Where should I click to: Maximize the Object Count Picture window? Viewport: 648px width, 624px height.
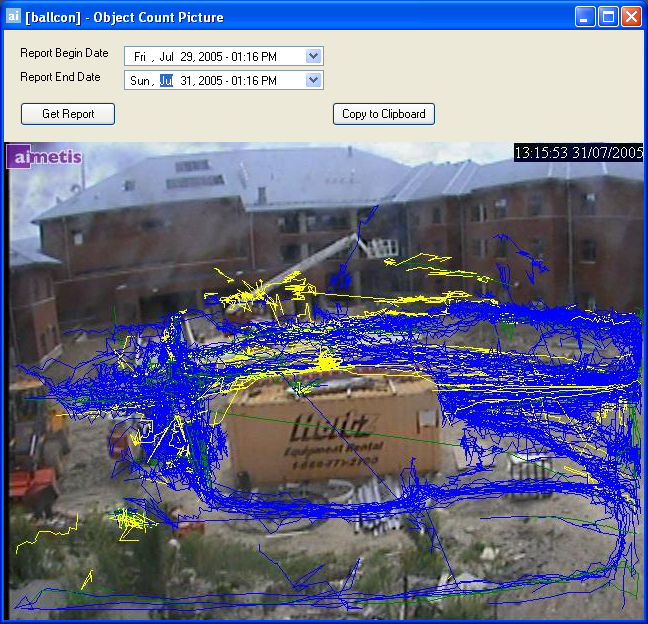(608, 17)
